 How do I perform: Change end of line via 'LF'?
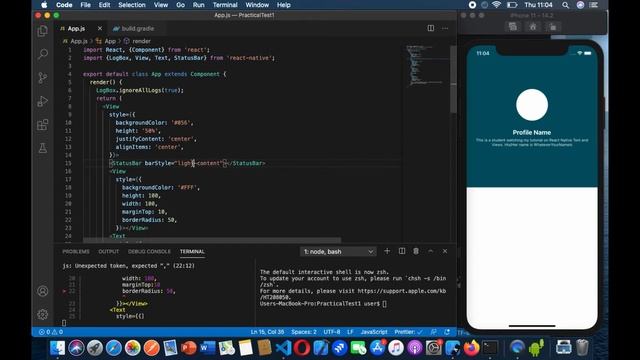(350, 332)
